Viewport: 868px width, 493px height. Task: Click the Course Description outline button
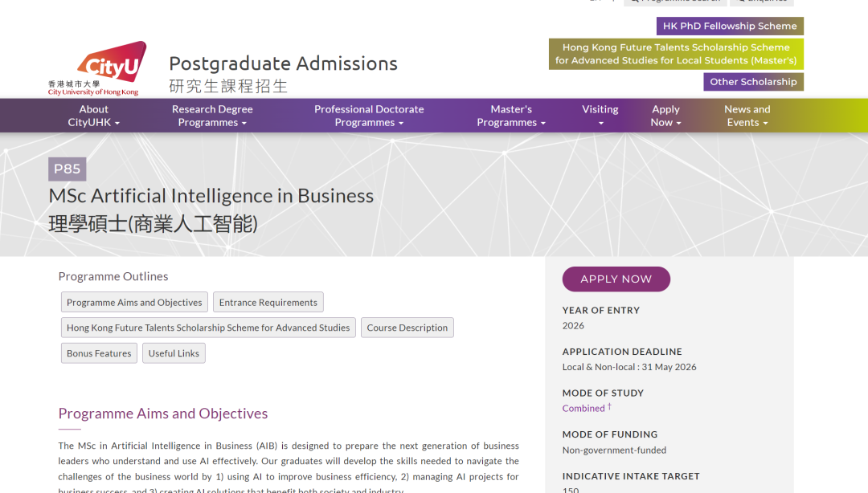click(407, 327)
